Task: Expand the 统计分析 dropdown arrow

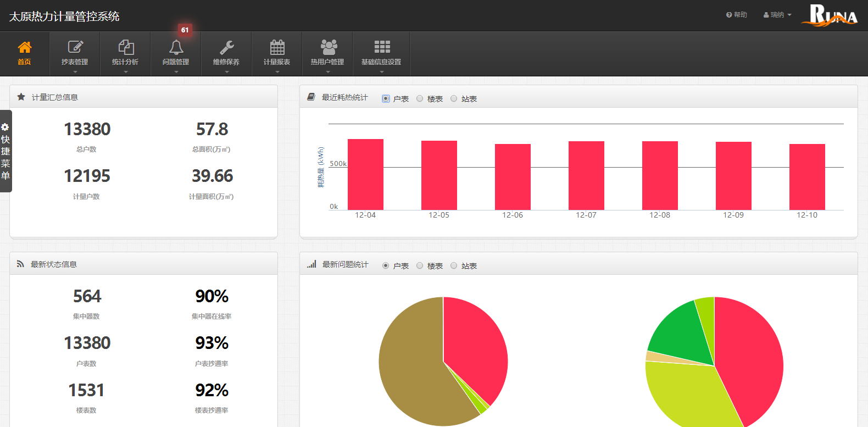Action: pos(126,71)
